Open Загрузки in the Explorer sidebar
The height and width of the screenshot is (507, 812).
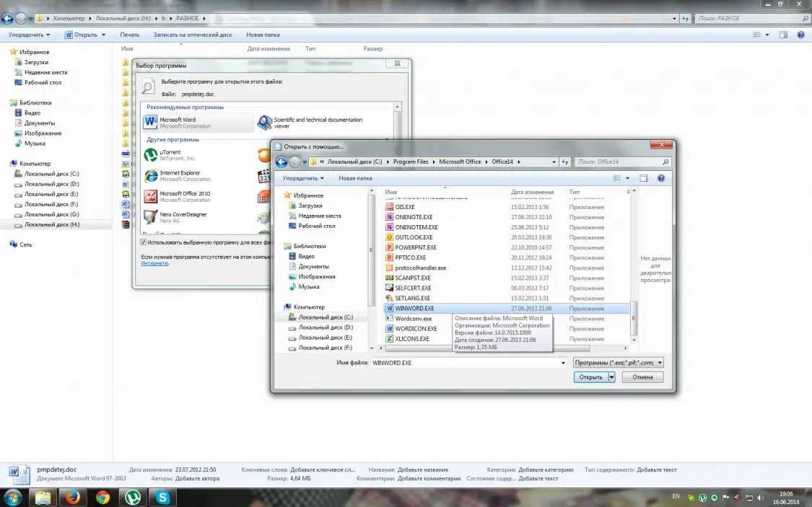(36, 62)
